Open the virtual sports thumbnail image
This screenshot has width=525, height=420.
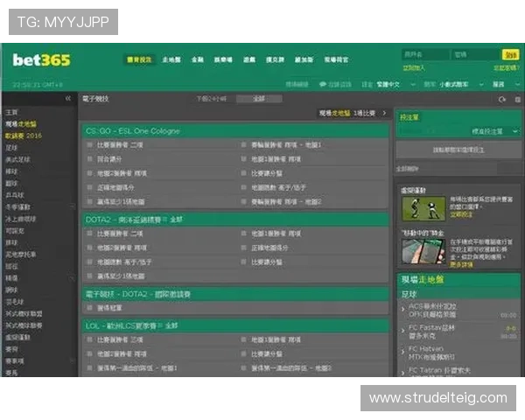423,208
